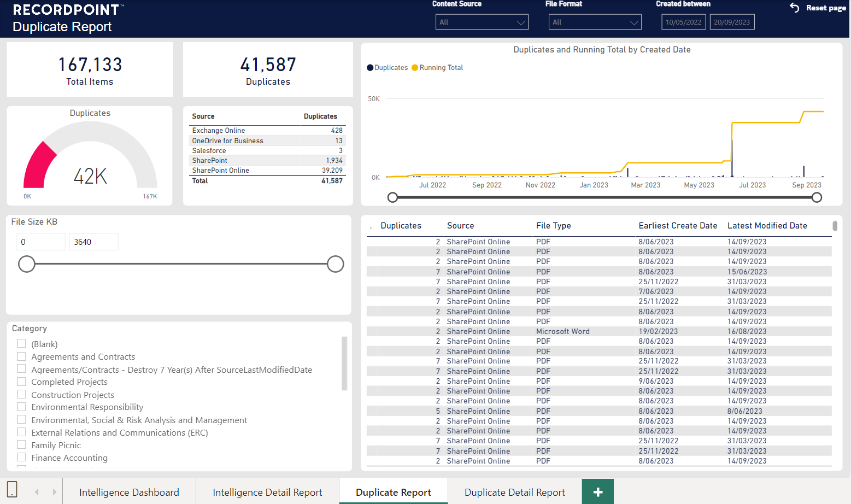This screenshot has width=851, height=504.
Task: Check Environmental Responsibility category
Action: 22,407
